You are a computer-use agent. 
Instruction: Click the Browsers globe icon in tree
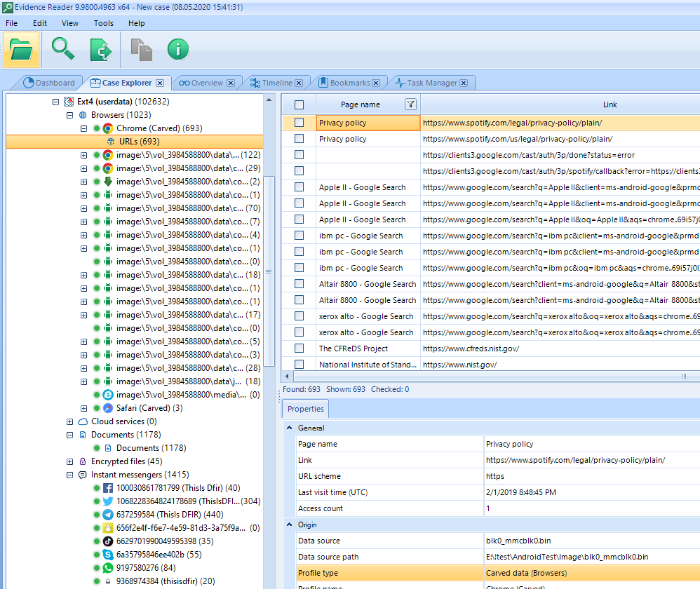[83, 115]
